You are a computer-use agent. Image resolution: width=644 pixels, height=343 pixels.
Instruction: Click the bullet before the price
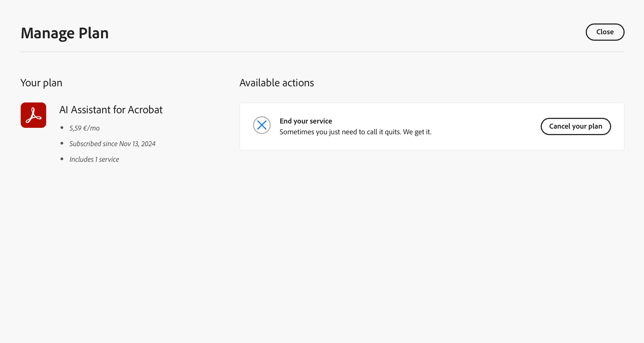pos(62,128)
